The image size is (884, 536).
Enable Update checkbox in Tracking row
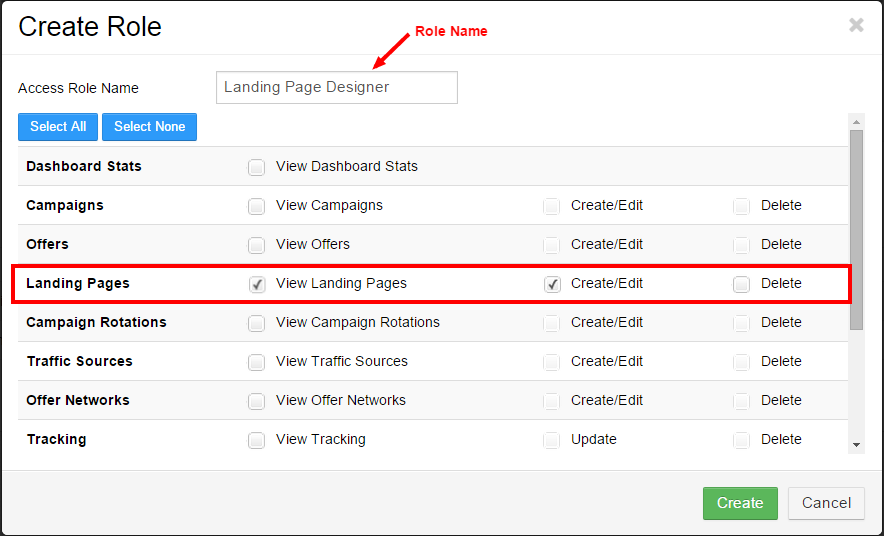552,440
